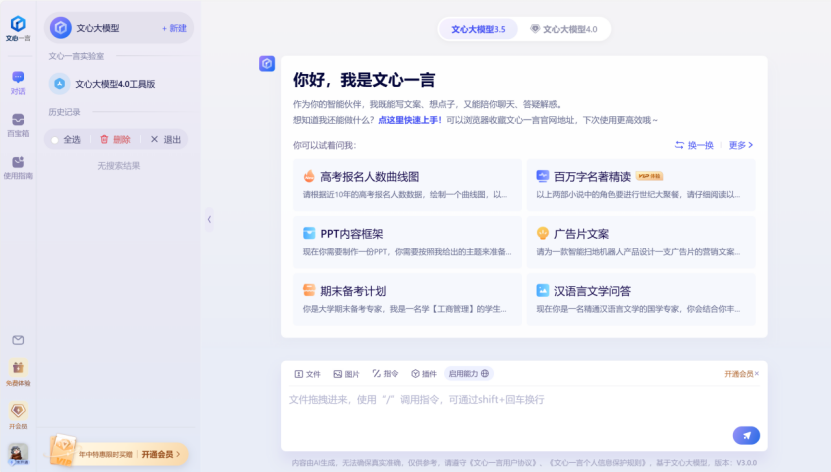Toggle the 启用能力 option

click(468, 373)
